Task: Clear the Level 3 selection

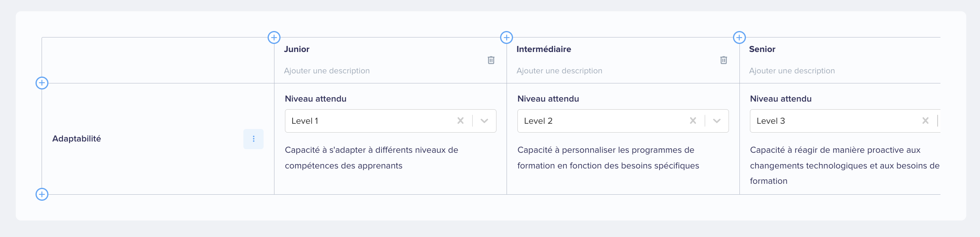Action: [926, 121]
